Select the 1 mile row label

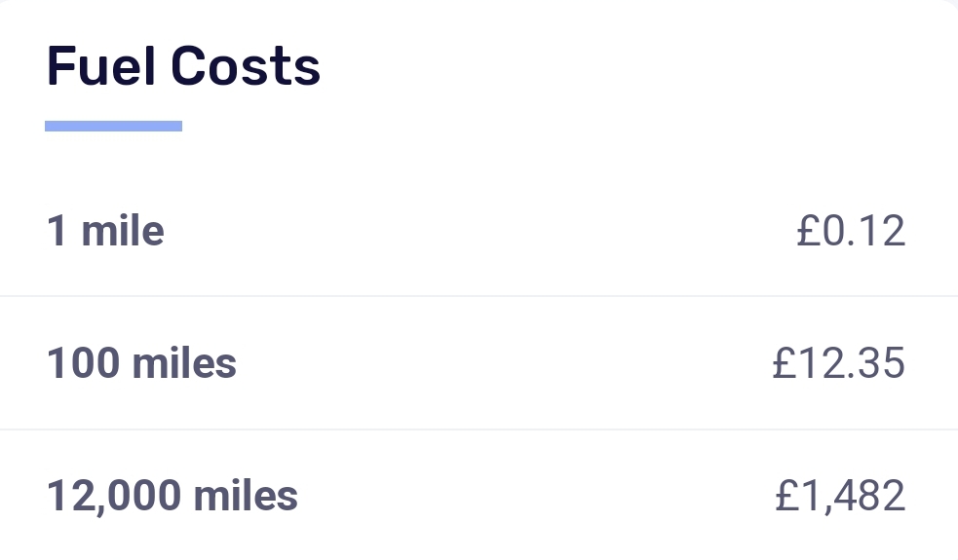pyautogui.click(x=105, y=232)
